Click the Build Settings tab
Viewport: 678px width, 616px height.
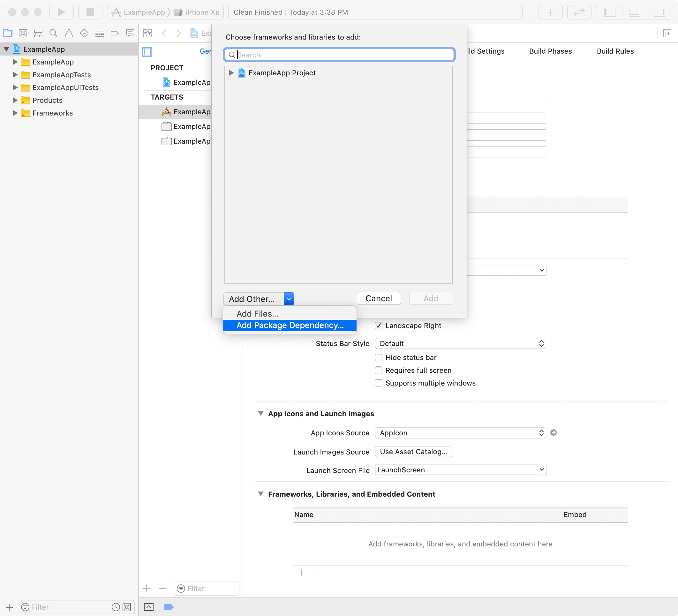[x=484, y=51]
